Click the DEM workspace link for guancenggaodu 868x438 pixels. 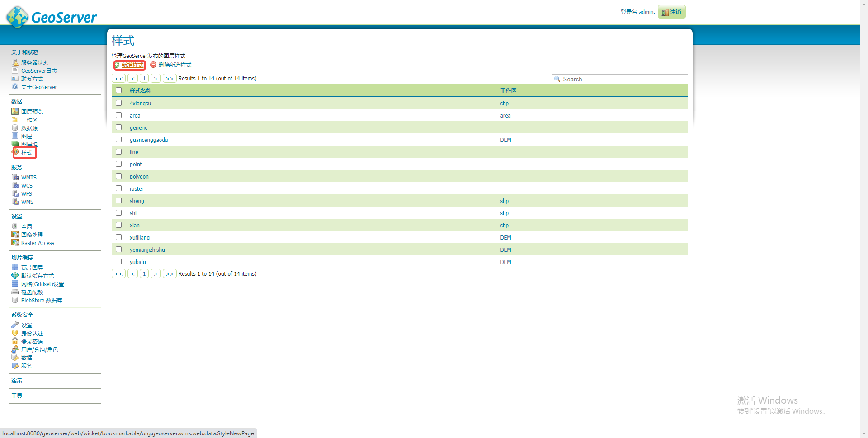(x=505, y=140)
